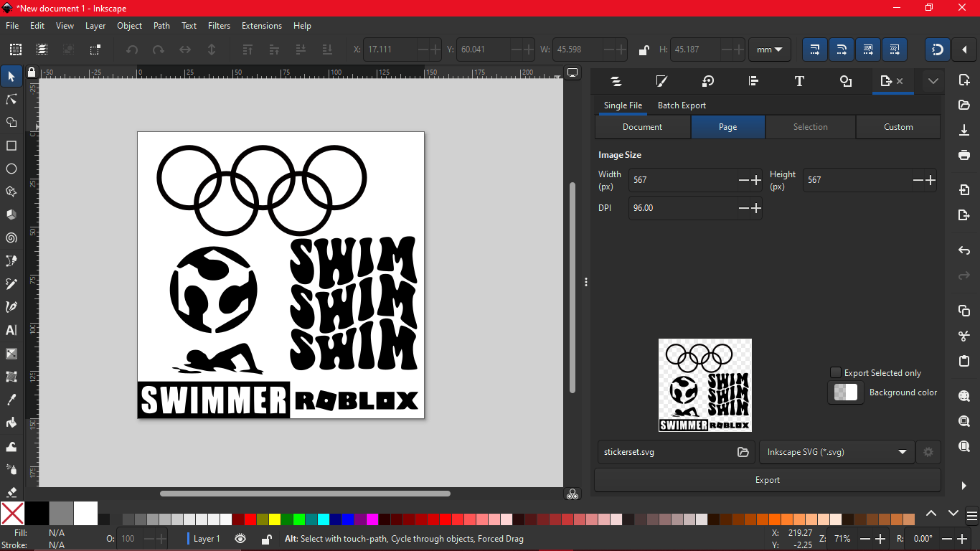Open the Fill and Stroke panel tab
The image size is (980, 551).
pyautogui.click(x=661, y=81)
